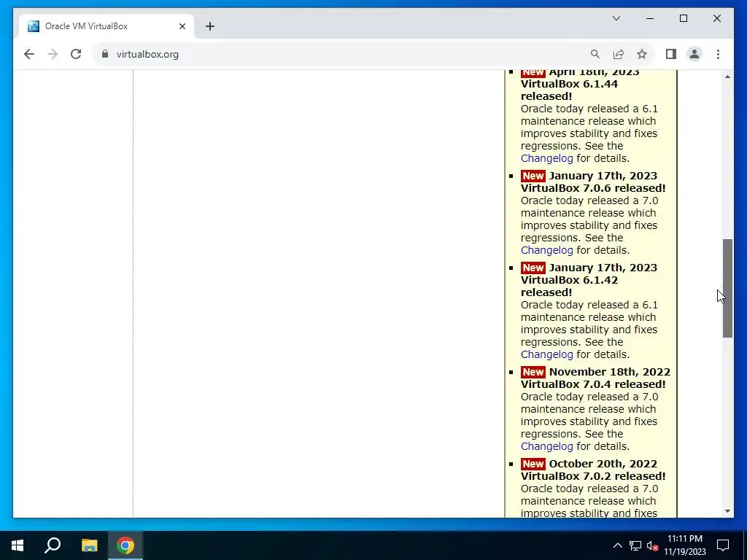The height and width of the screenshot is (560, 747).
Task: Click the heading VirtualBox 7.0.4 released!
Action: click(x=593, y=384)
